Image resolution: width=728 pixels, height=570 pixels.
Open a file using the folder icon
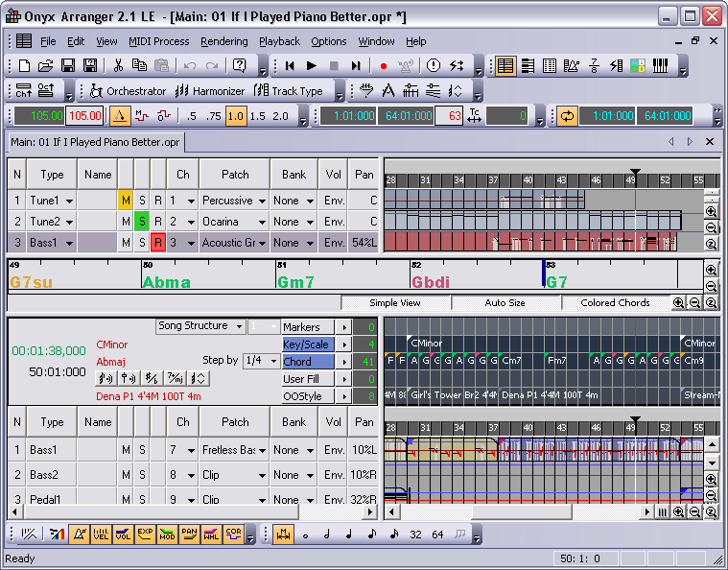tap(45, 66)
